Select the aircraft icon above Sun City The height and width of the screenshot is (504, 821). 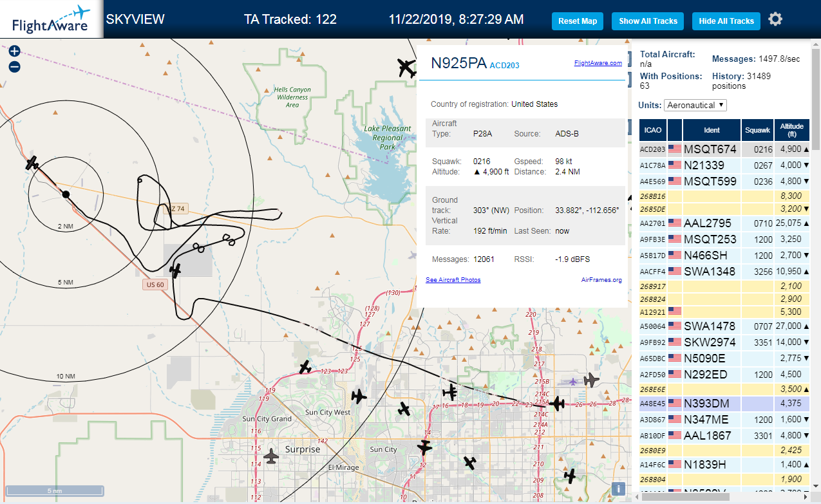pyautogui.click(x=404, y=408)
